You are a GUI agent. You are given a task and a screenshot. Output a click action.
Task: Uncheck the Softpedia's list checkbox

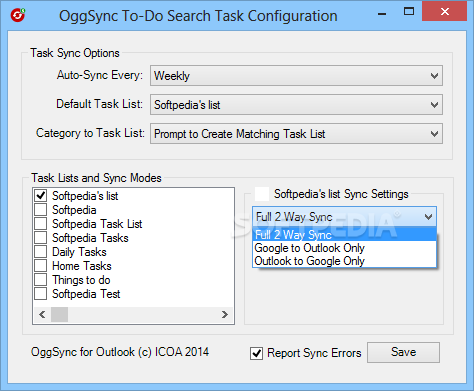[41, 196]
